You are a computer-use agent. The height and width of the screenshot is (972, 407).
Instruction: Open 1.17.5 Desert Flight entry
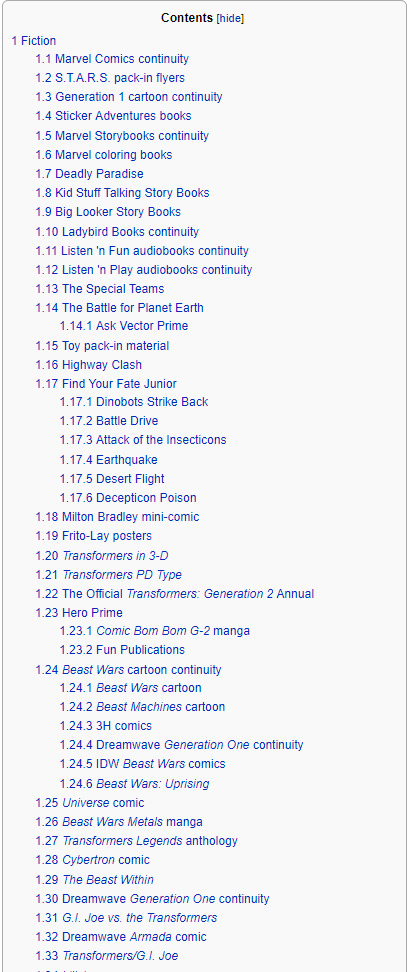pos(112,479)
